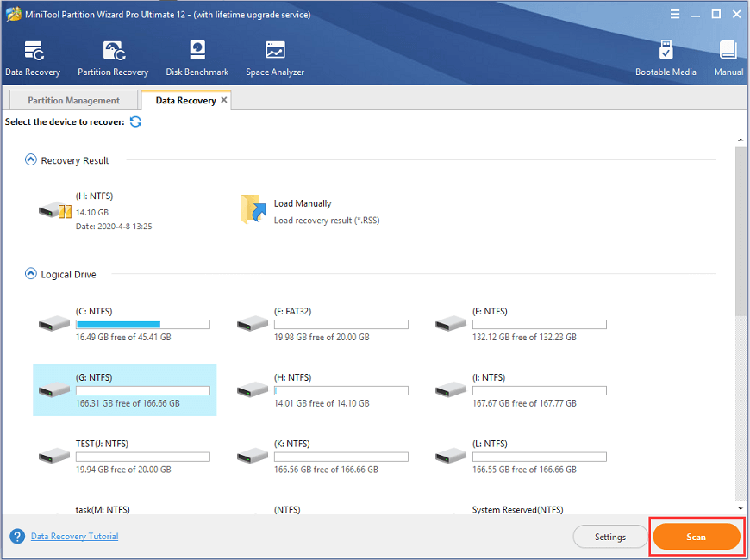The image size is (750, 560).
Task: Click the E: FAT32 usage bar
Action: [341, 324]
